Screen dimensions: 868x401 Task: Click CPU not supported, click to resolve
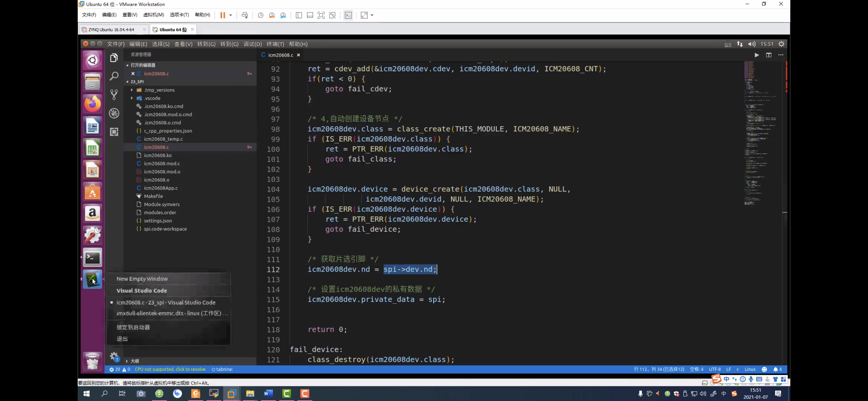pos(170,369)
